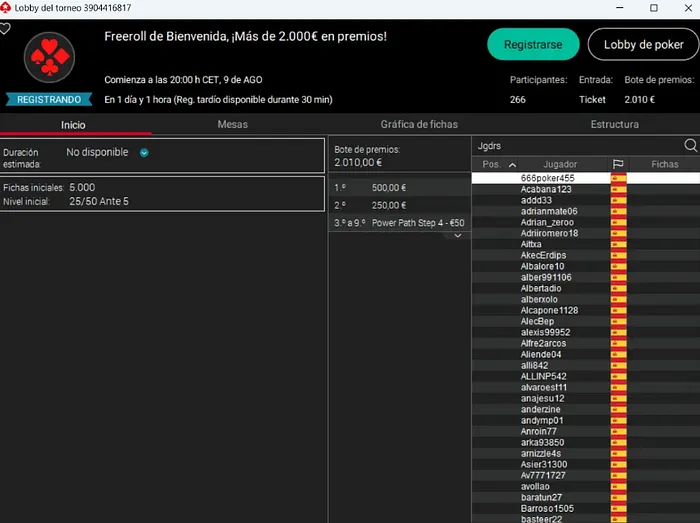Viewport: 700px width, 523px height.
Task: Click the 5.000 starting chips value
Action: [82, 187]
